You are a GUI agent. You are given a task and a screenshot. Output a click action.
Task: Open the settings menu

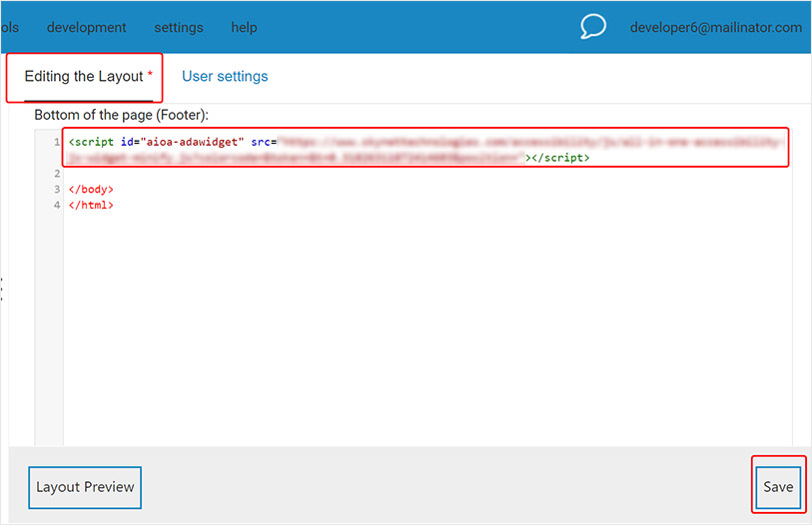[x=179, y=27]
